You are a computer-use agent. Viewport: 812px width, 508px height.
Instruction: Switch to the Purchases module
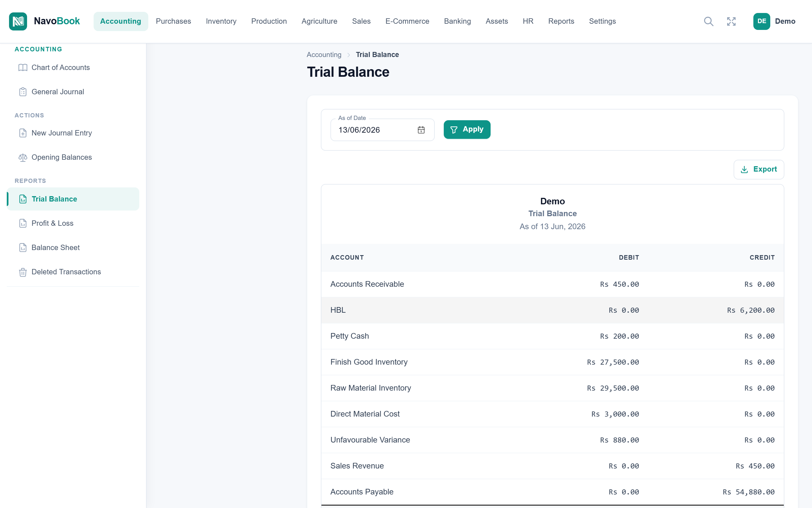tap(173, 21)
